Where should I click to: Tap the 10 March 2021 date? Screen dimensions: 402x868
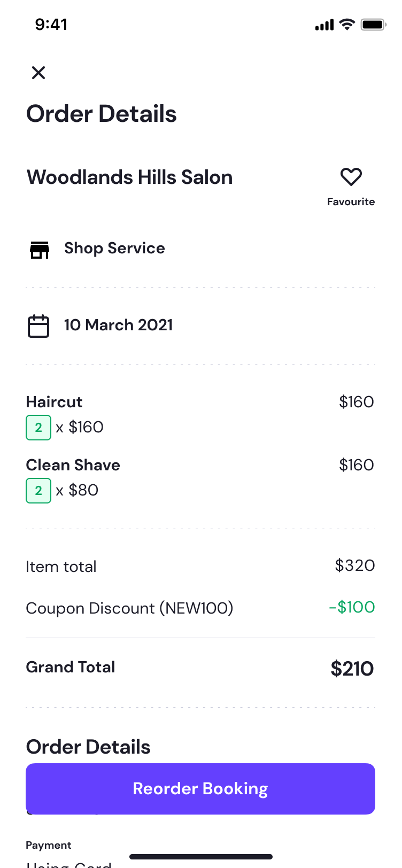click(119, 325)
